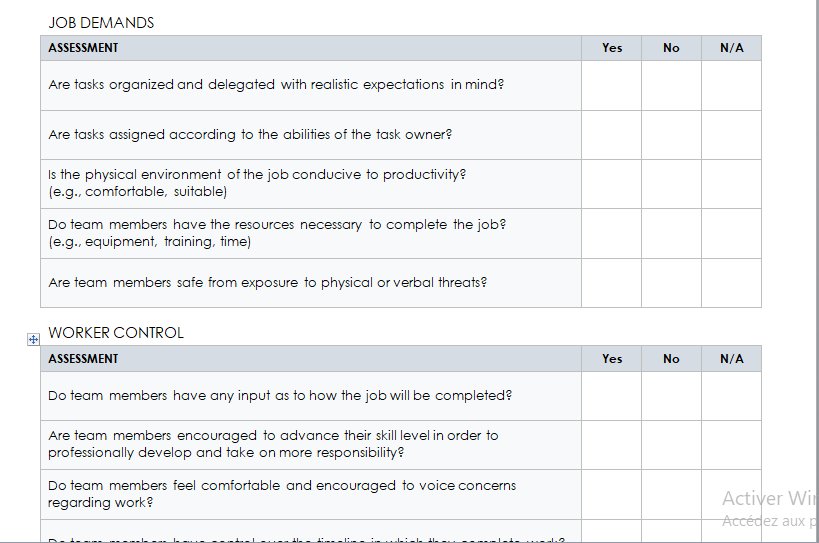Click No cell for abilities of task owner row
The height and width of the screenshot is (543, 819).
(x=671, y=135)
